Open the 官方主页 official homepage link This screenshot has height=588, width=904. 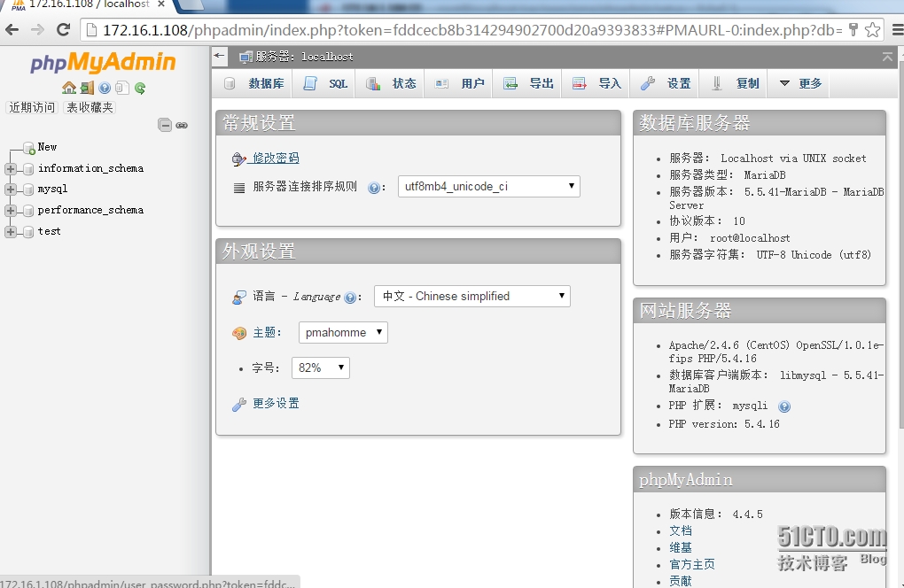(x=692, y=564)
